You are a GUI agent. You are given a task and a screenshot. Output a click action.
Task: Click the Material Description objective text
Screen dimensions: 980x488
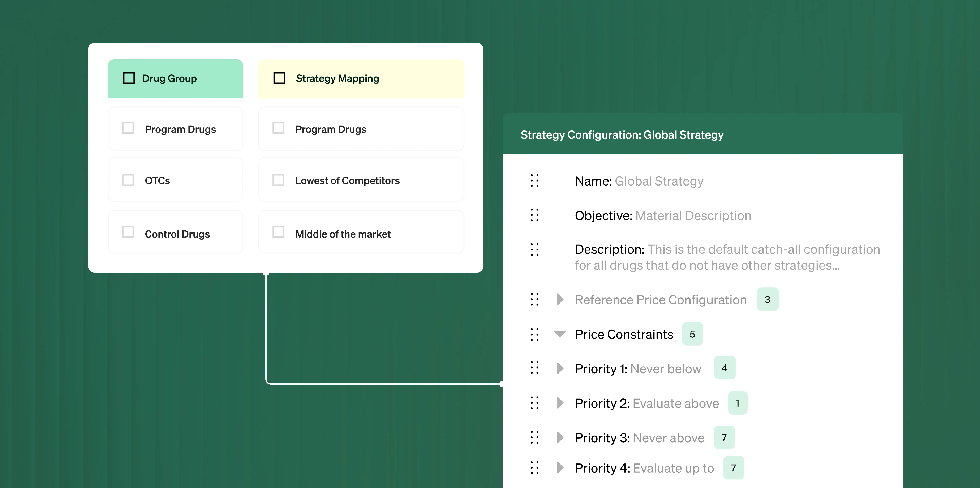point(693,216)
